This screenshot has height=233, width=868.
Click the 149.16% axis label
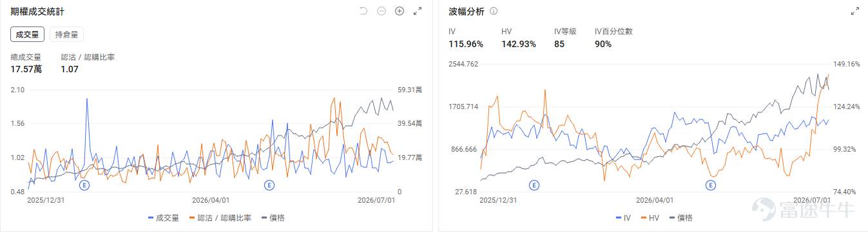846,64
